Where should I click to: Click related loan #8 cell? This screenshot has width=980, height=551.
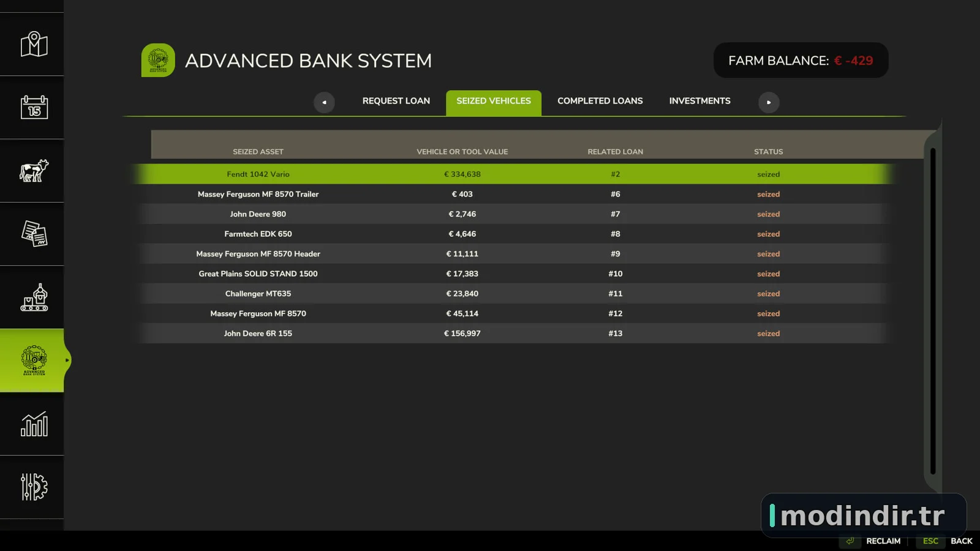[x=616, y=234]
